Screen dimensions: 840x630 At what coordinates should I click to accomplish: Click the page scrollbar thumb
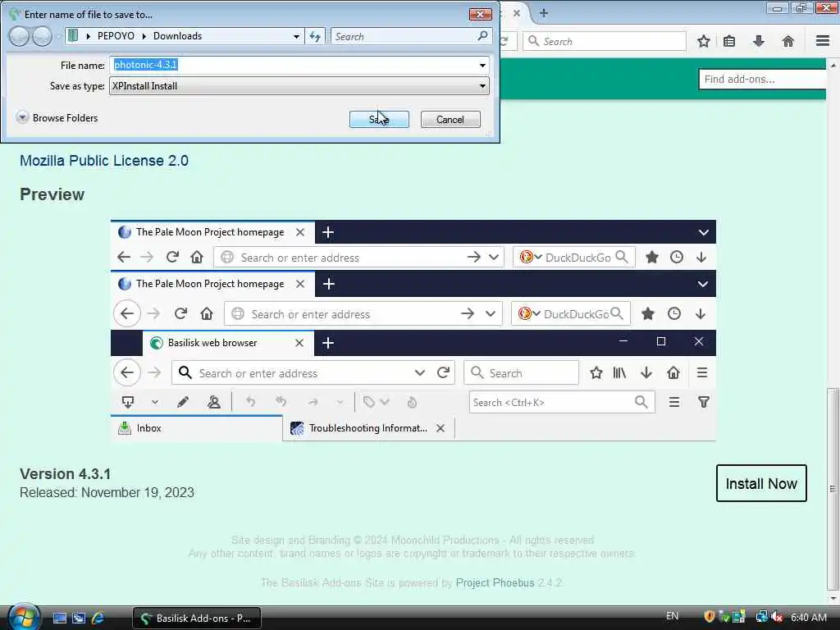coord(833,488)
